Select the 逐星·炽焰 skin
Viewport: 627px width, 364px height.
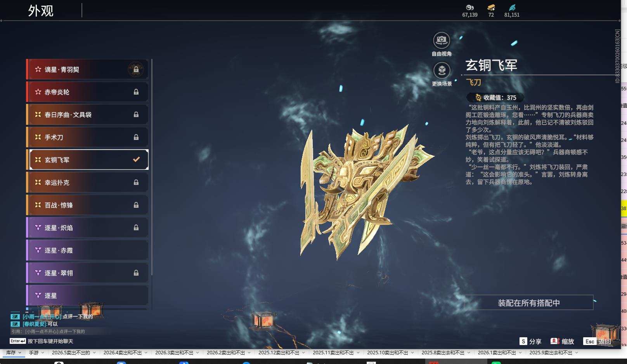(87, 228)
